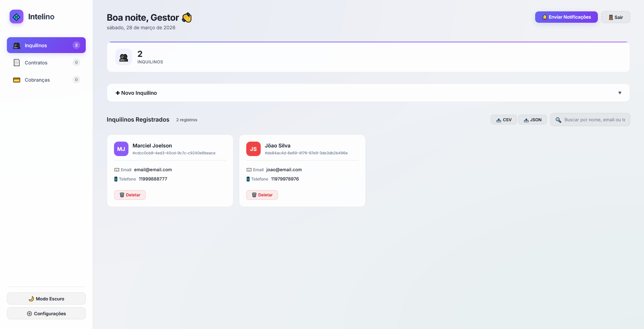Click the Contratos document icon in sidebar
Viewport: 644px width, 329px height.
pyautogui.click(x=17, y=63)
